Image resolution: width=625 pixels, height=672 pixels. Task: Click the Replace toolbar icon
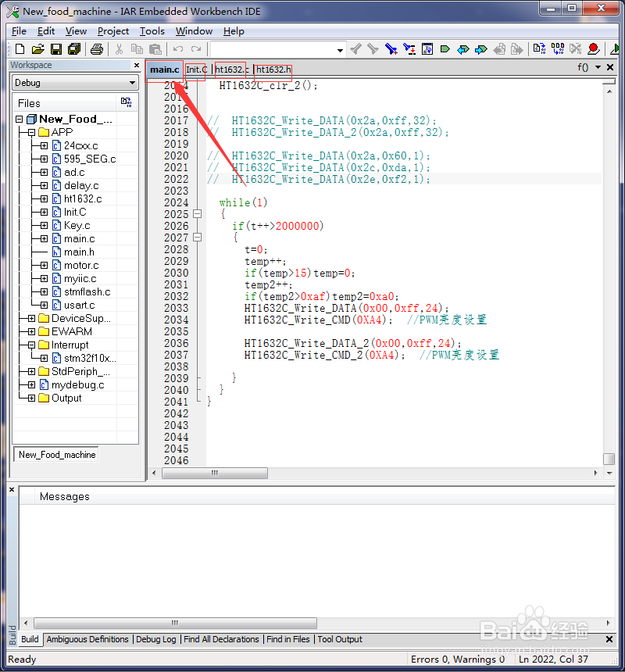click(409, 49)
